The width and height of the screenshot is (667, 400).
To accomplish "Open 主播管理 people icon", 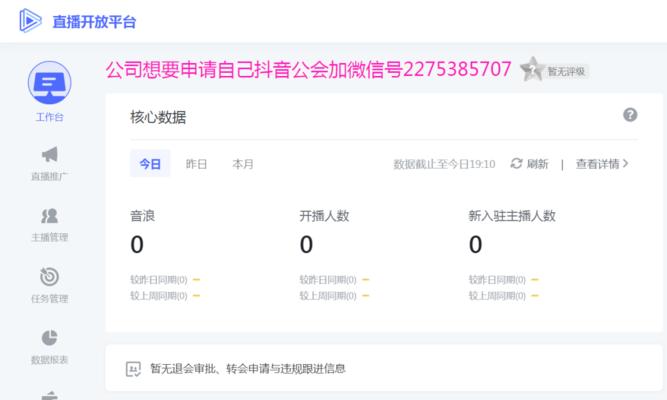I will pyautogui.click(x=49, y=216).
